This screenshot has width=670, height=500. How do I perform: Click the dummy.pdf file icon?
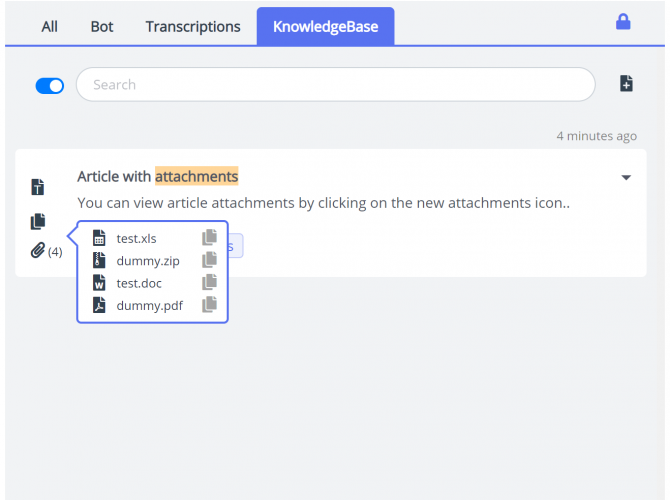99,305
